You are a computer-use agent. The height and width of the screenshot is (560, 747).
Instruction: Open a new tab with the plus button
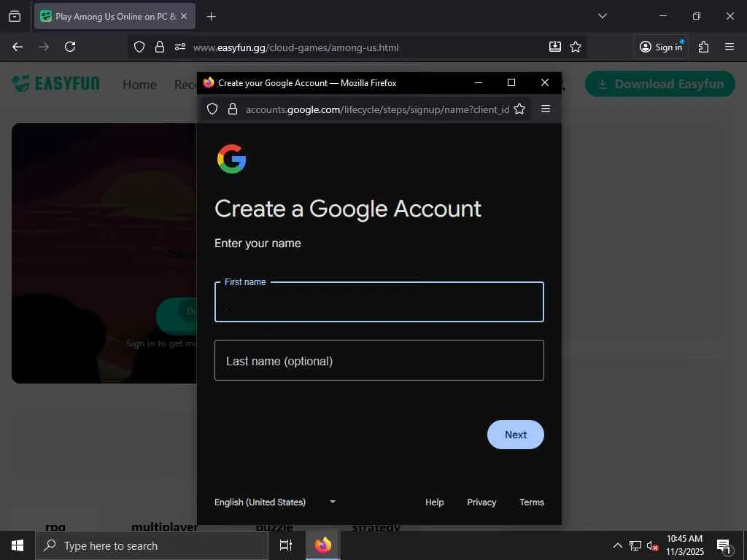click(211, 17)
